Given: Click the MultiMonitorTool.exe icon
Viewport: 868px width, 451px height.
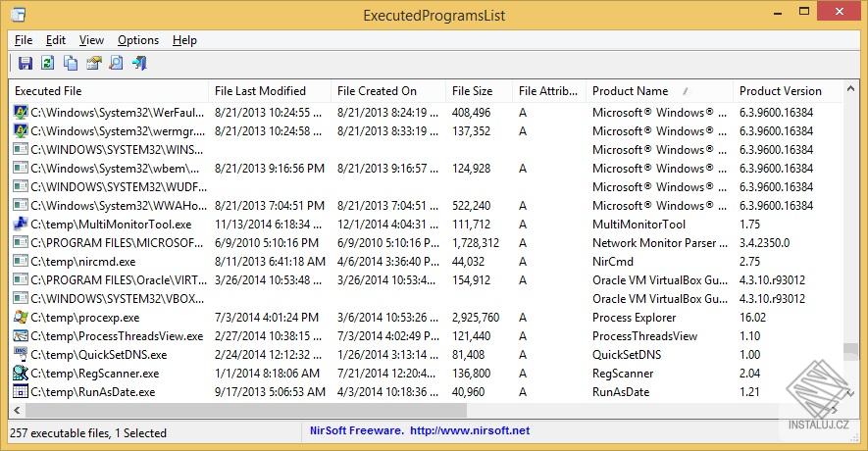Looking at the screenshot, I should (x=21, y=225).
